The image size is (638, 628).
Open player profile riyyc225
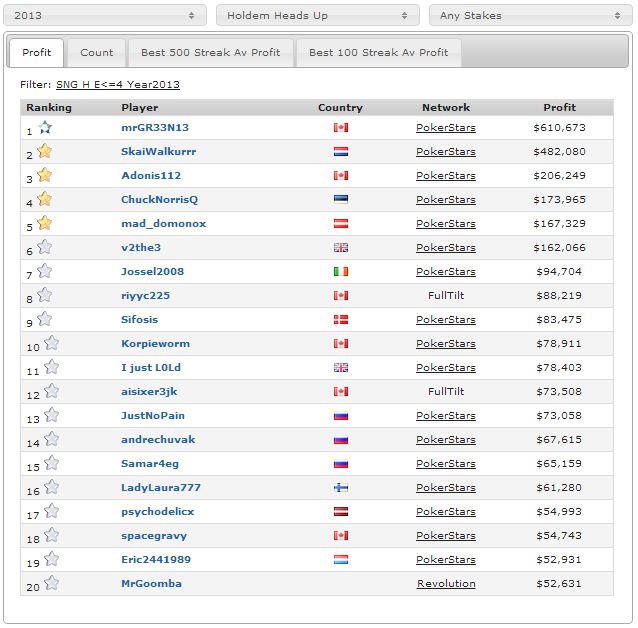[x=146, y=296]
